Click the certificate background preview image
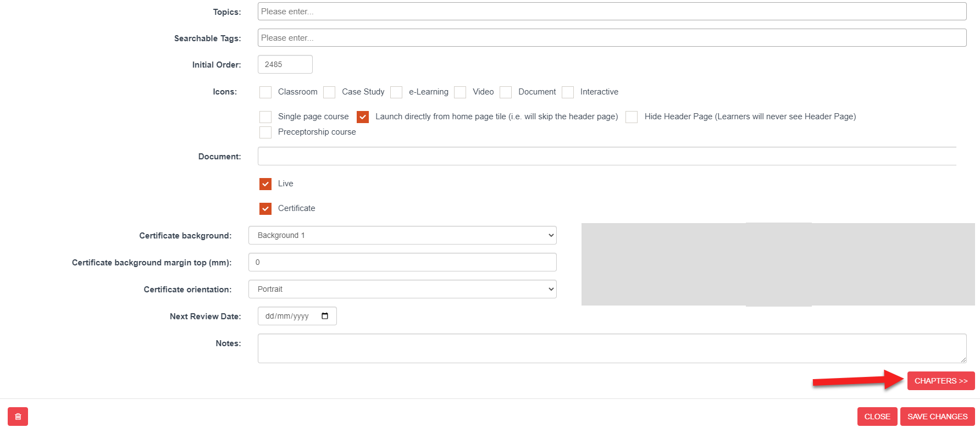This screenshot has width=980, height=433. (x=778, y=264)
